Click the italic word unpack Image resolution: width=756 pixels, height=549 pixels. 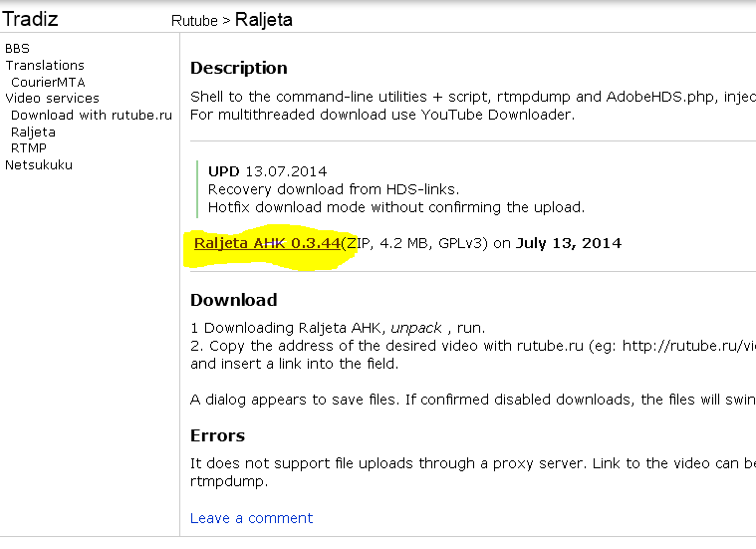coord(415,328)
